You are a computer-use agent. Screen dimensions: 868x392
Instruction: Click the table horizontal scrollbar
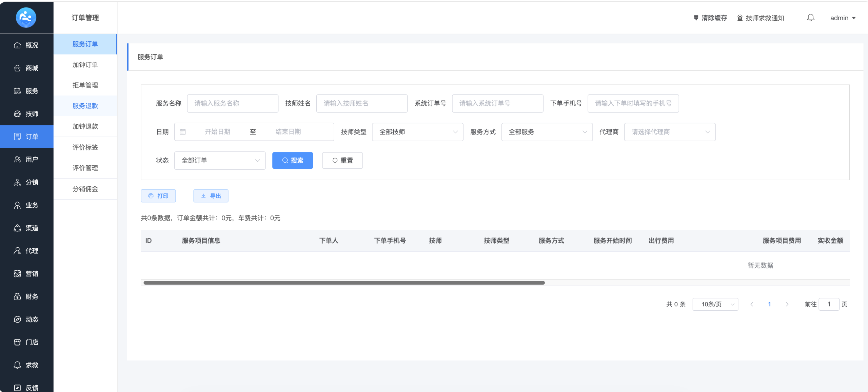(344, 283)
